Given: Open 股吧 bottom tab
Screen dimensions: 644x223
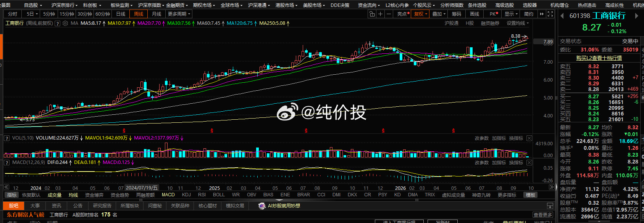Looking at the screenshot, I should click(x=14, y=206).
